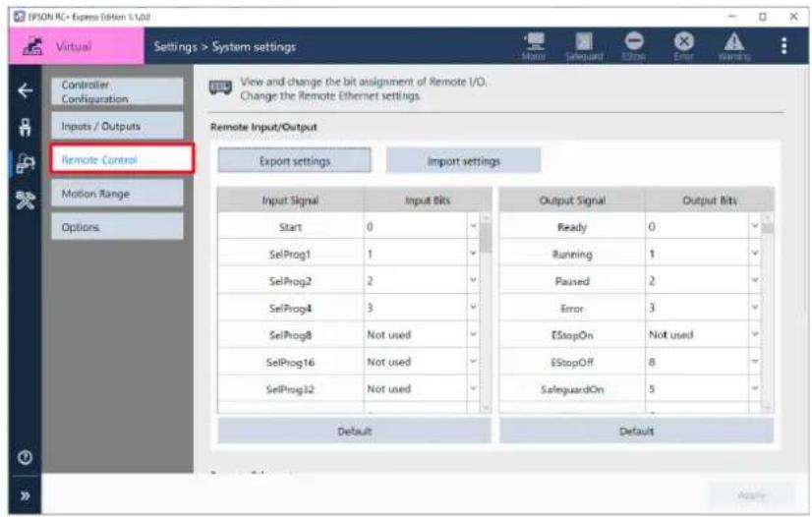Screen dimensions: 812x517
Task: Click the Input Signal column header
Action: [290, 201]
